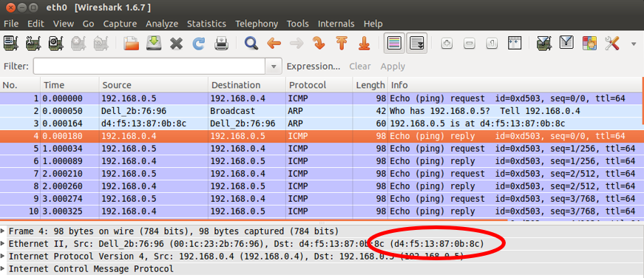Open a capture file icon
Viewport: 644px width, 278px height.
132,43
